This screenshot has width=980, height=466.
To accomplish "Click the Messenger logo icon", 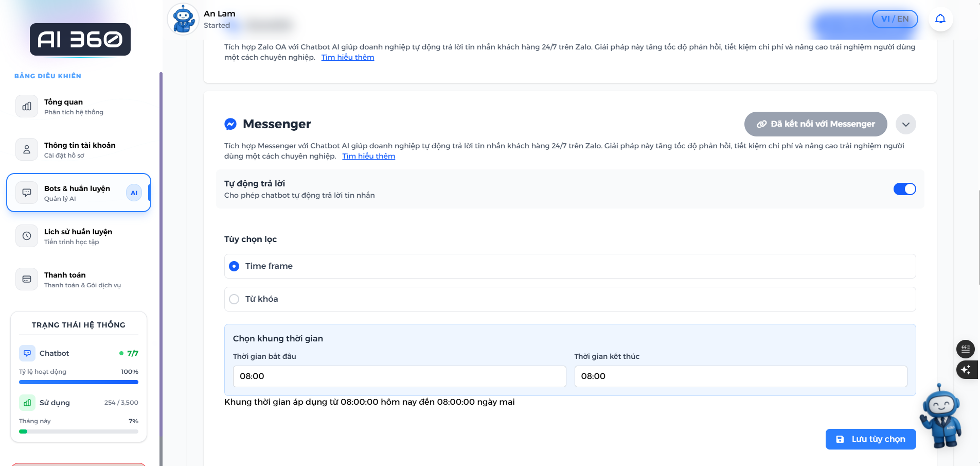I will click(230, 124).
